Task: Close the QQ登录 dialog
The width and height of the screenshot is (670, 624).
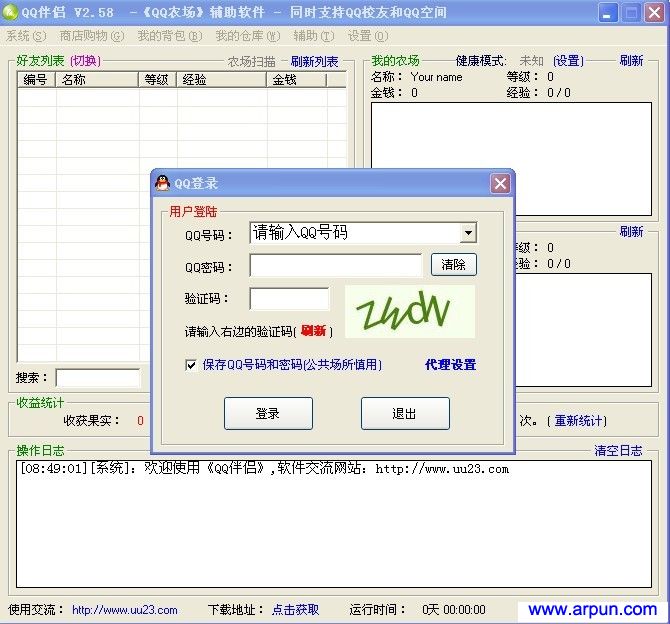Action: (500, 184)
